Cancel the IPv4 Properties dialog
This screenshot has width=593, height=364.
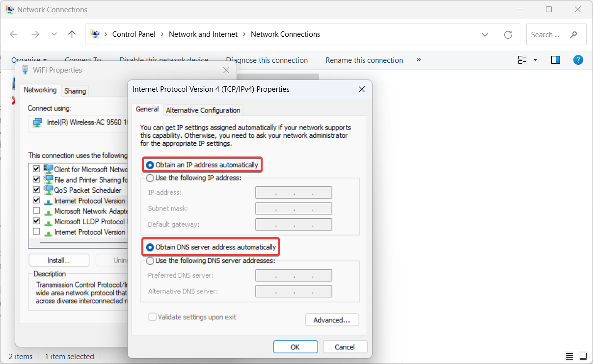point(345,347)
